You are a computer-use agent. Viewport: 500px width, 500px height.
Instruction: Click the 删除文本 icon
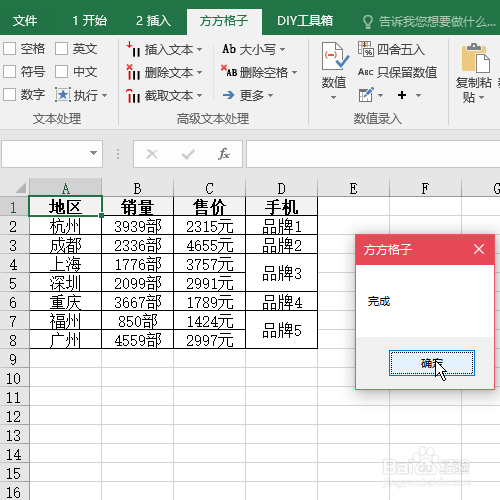tap(133, 72)
